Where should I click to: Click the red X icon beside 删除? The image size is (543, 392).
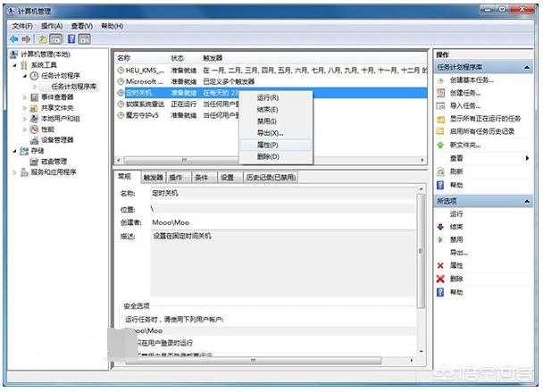pos(440,279)
